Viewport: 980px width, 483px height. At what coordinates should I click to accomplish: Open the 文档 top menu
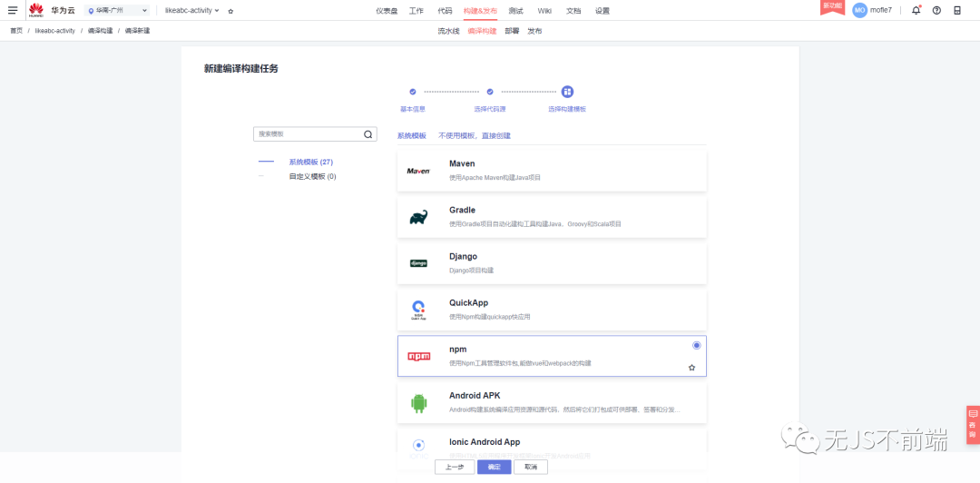coord(573,11)
